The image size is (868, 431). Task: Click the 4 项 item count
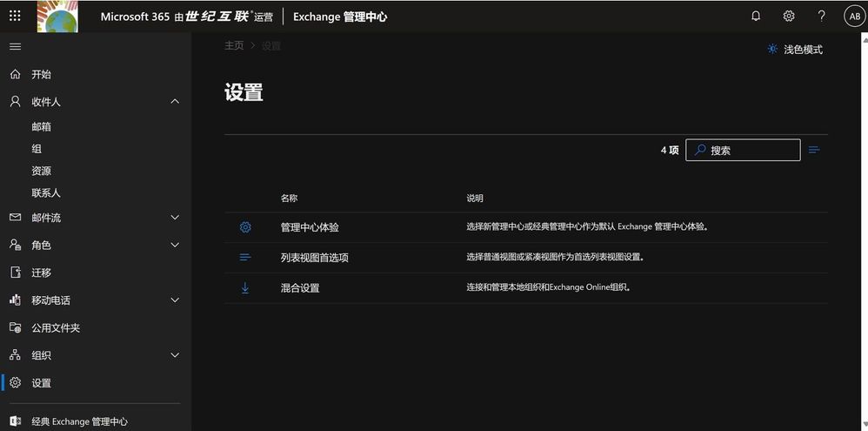click(x=670, y=150)
